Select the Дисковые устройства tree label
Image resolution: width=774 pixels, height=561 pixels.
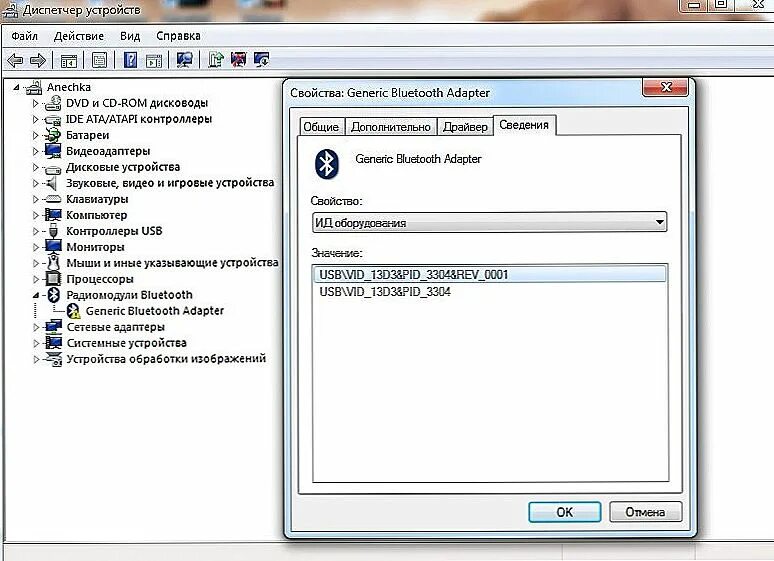click(123, 167)
